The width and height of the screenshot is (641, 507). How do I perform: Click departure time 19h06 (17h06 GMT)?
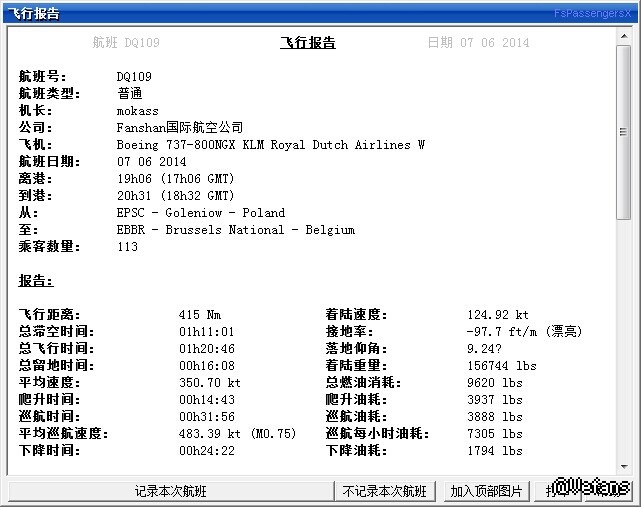(175, 179)
